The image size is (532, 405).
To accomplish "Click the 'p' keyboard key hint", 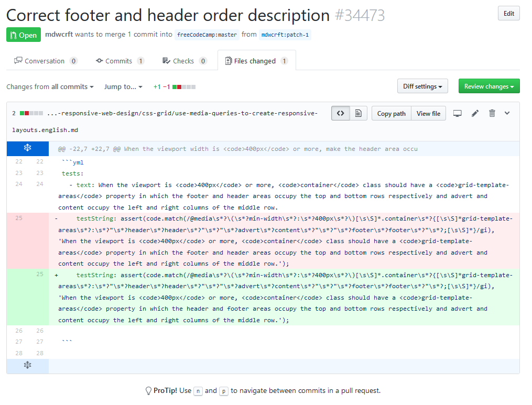I will (224, 391).
